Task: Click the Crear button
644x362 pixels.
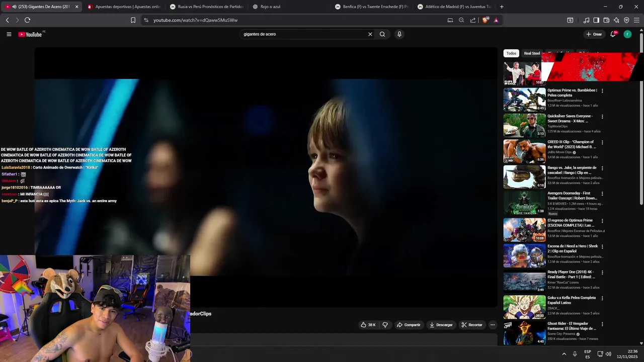Action: click(x=594, y=34)
